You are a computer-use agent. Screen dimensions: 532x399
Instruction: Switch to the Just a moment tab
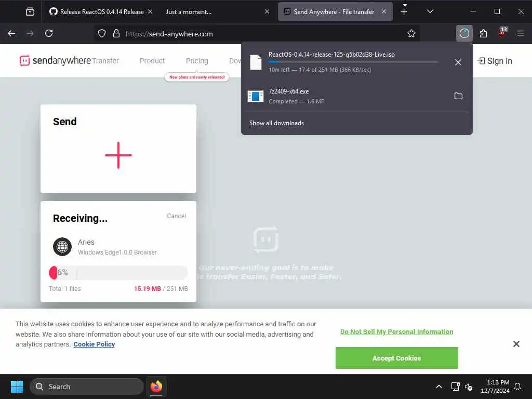217,12
